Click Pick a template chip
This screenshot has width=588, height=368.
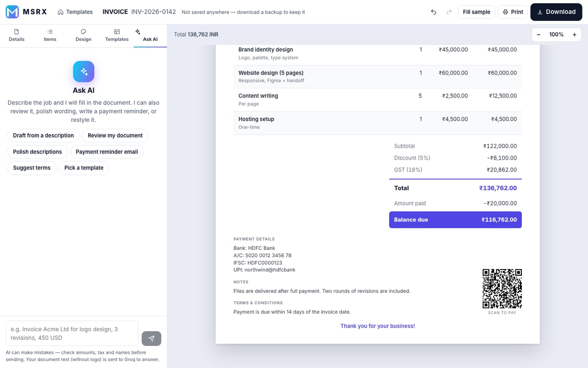[x=84, y=168]
